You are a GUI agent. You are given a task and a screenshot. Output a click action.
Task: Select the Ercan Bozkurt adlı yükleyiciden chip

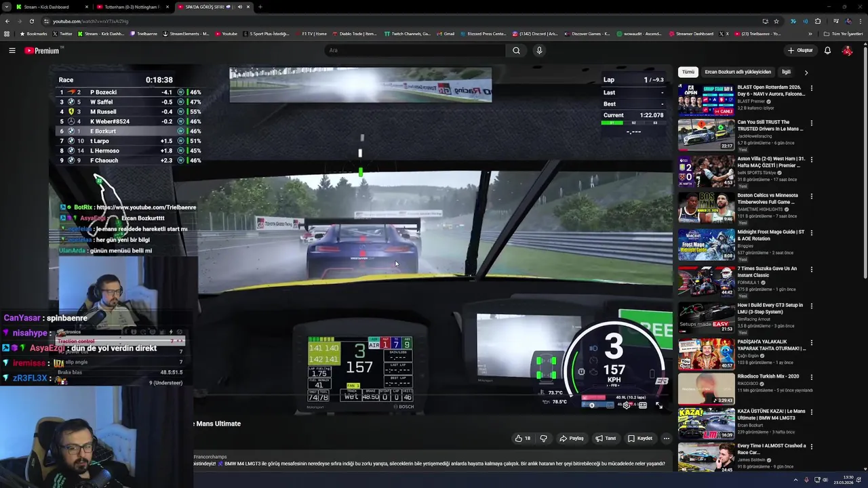tap(738, 72)
